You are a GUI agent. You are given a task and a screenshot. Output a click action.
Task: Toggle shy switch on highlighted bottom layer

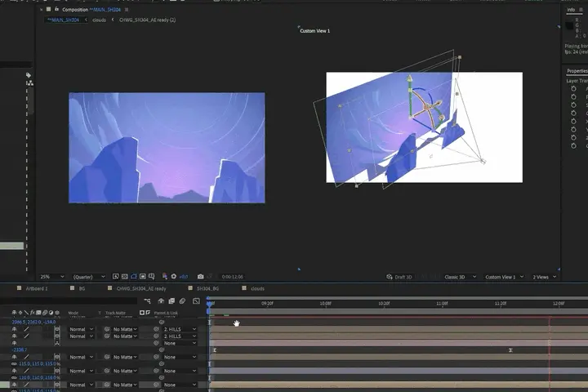point(14,385)
